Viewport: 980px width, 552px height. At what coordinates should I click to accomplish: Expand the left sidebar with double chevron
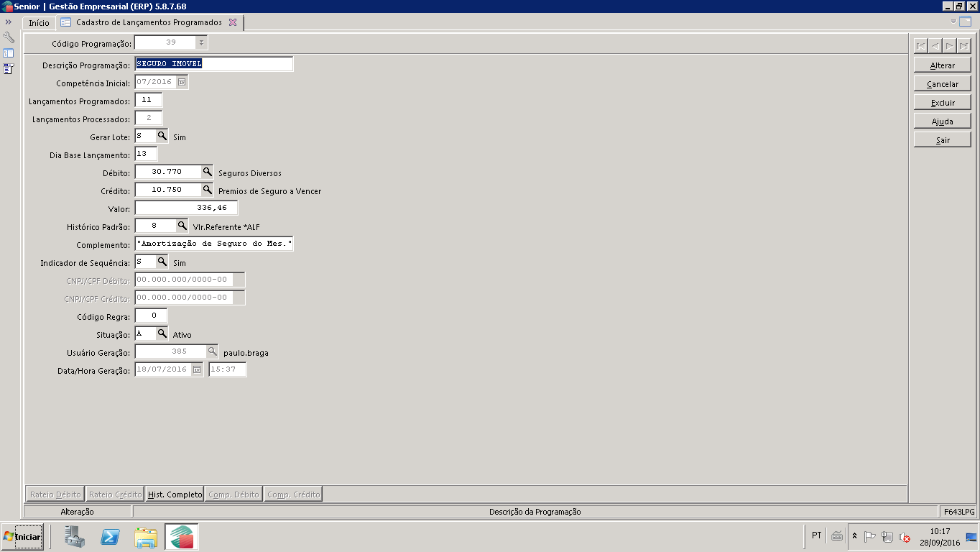click(8, 22)
